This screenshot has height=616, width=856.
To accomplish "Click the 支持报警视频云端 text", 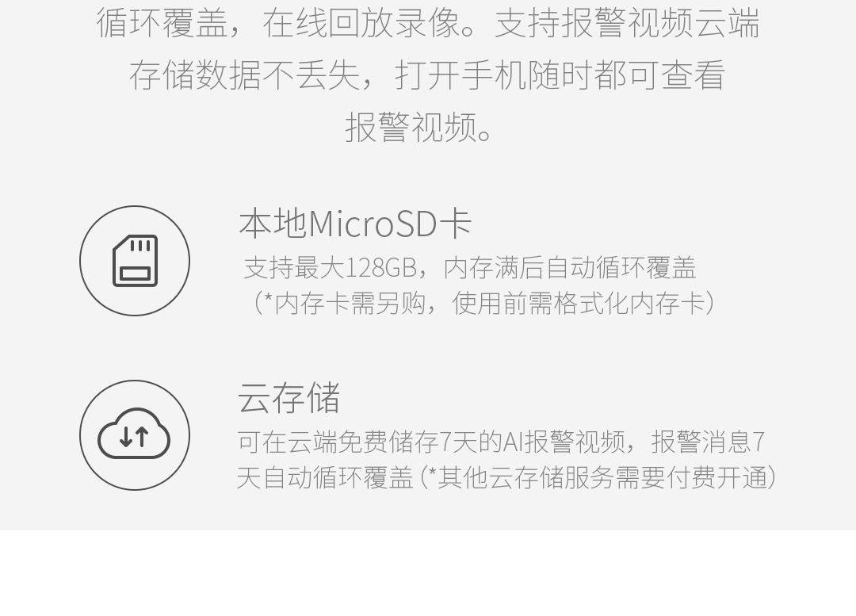I will click(x=627, y=24).
